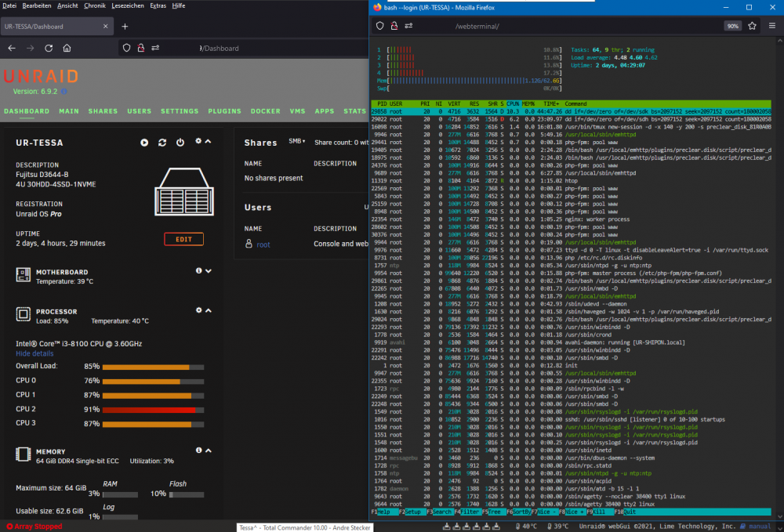This screenshot has width=784, height=532.
Task: Switch to the MAIN tab
Action: point(69,111)
